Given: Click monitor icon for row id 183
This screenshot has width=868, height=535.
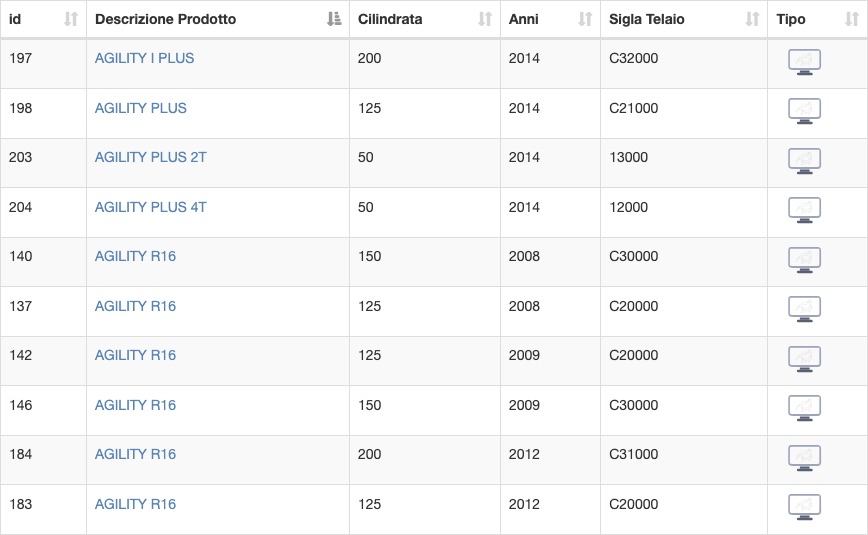Looking at the screenshot, I should (x=804, y=507).
